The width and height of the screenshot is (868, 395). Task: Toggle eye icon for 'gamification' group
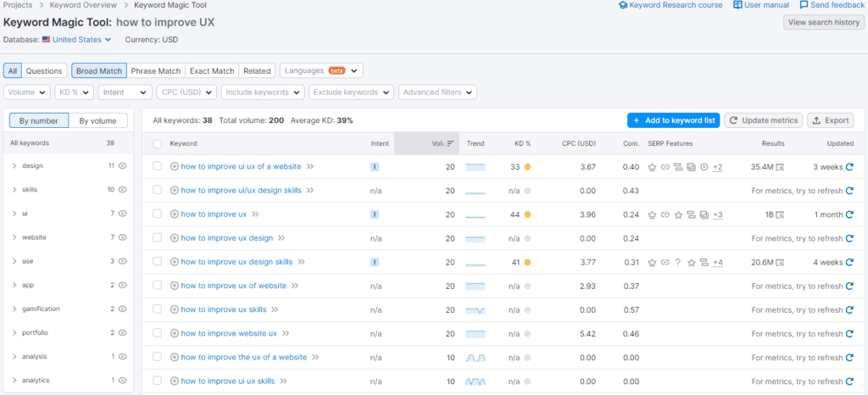click(x=122, y=309)
